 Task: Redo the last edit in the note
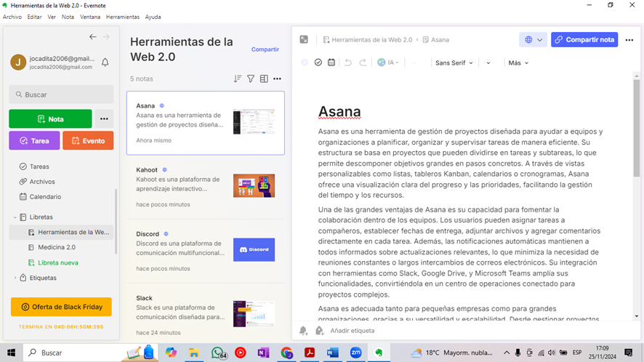(x=363, y=63)
